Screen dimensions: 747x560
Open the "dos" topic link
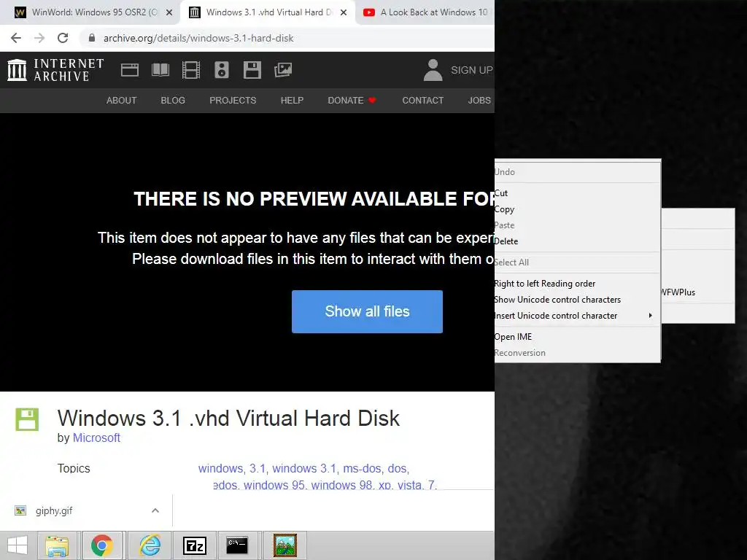click(x=397, y=468)
